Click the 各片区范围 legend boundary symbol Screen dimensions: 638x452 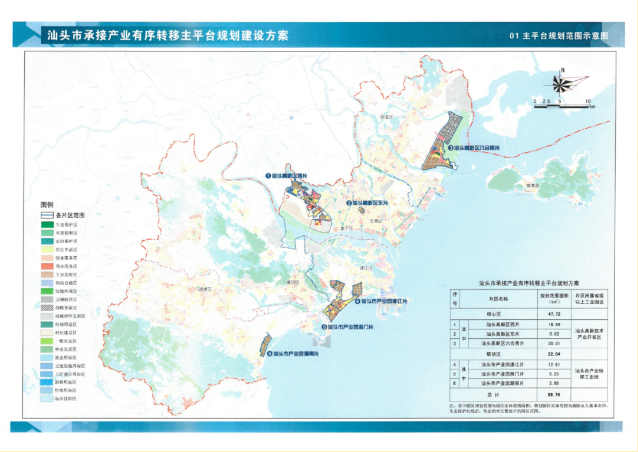[47, 214]
